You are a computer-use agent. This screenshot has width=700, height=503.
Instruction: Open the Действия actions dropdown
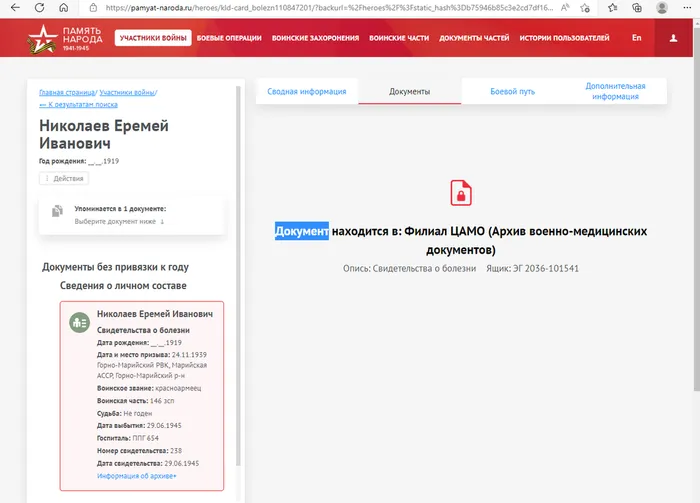click(x=64, y=178)
